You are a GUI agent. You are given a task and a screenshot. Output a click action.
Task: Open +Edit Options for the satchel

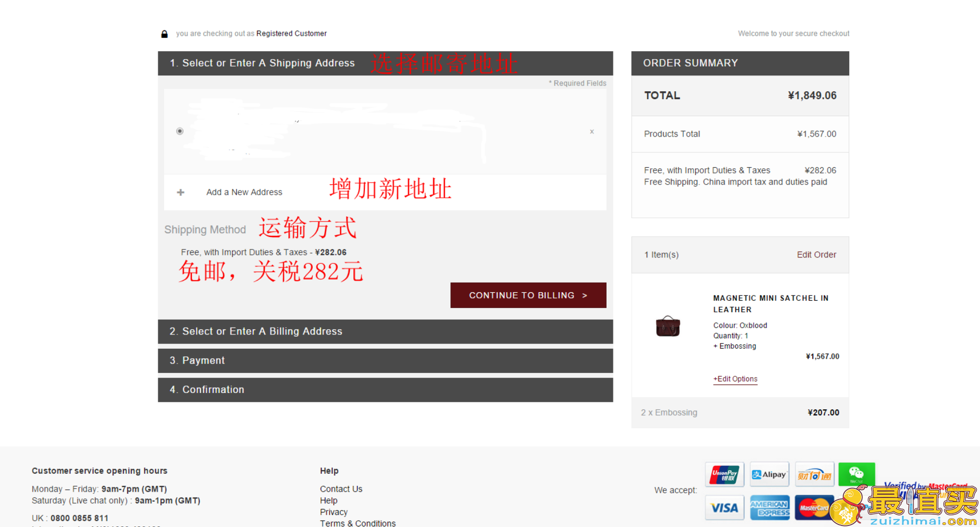[x=735, y=379]
